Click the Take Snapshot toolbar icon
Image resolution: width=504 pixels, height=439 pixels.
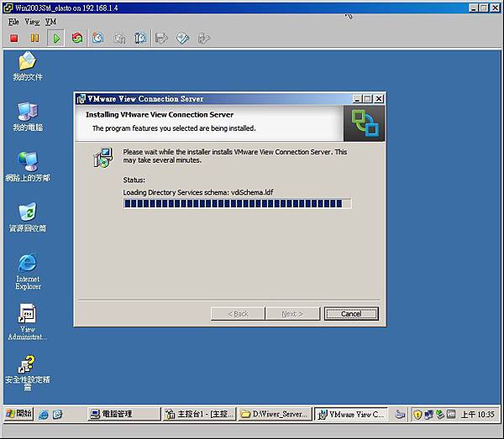coord(98,39)
